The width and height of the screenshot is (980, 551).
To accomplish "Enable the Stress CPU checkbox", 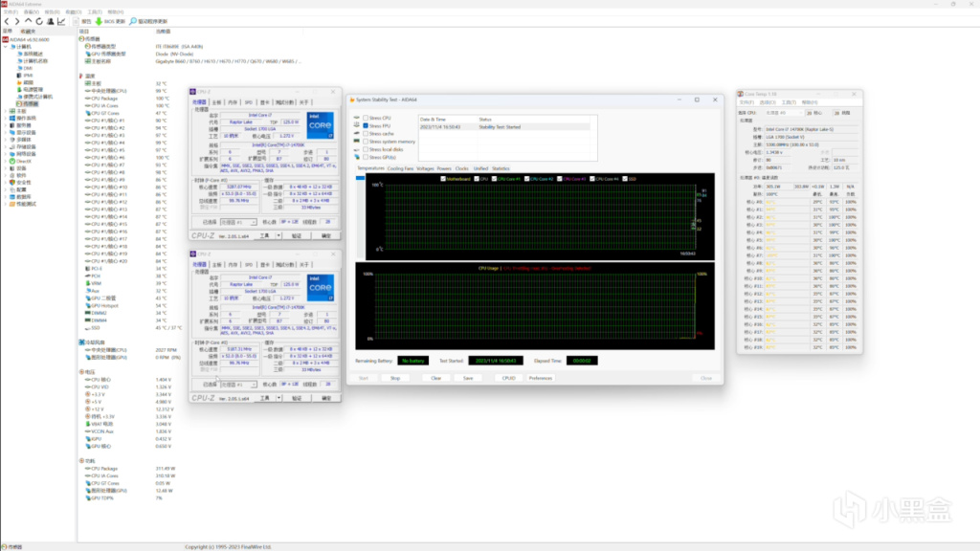I will point(366,118).
